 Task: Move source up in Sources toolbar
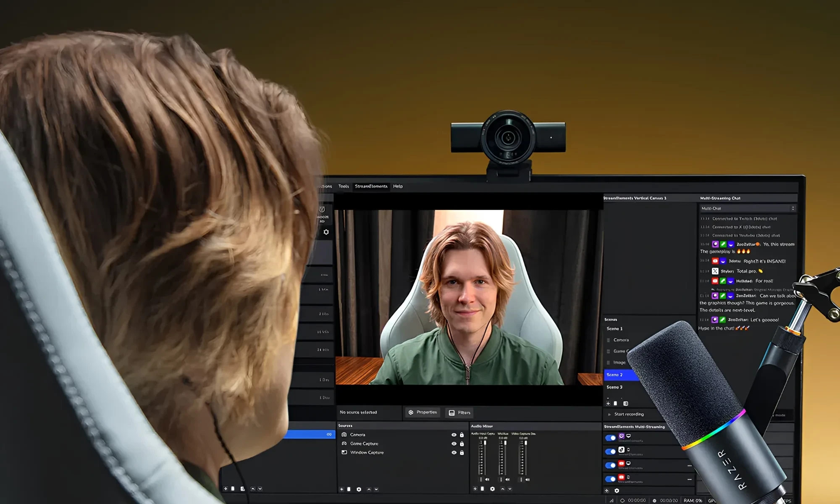pos(369,489)
